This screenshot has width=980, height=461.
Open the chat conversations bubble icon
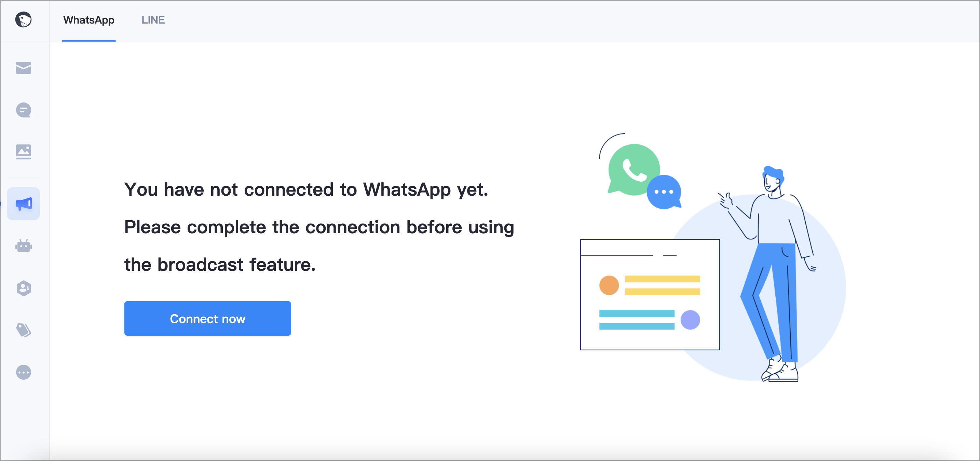point(24,110)
